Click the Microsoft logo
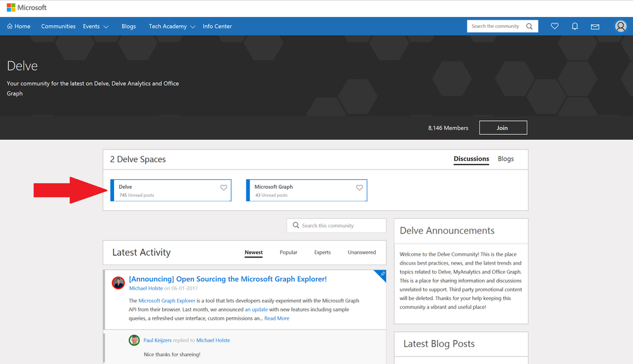The image size is (633, 364). [27, 8]
